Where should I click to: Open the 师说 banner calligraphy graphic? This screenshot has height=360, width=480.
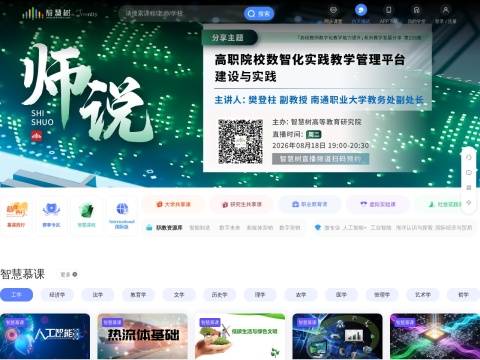coord(88,93)
